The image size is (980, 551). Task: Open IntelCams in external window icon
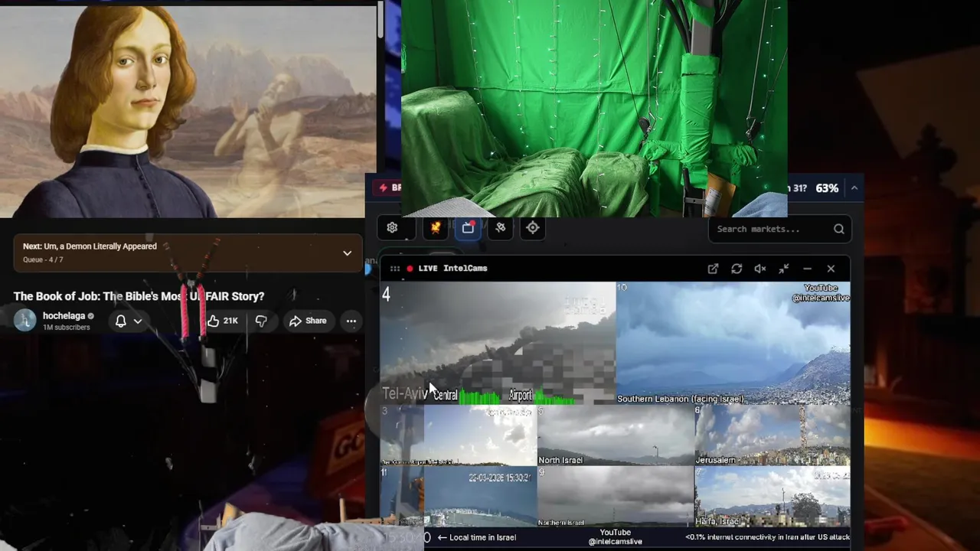[713, 269]
